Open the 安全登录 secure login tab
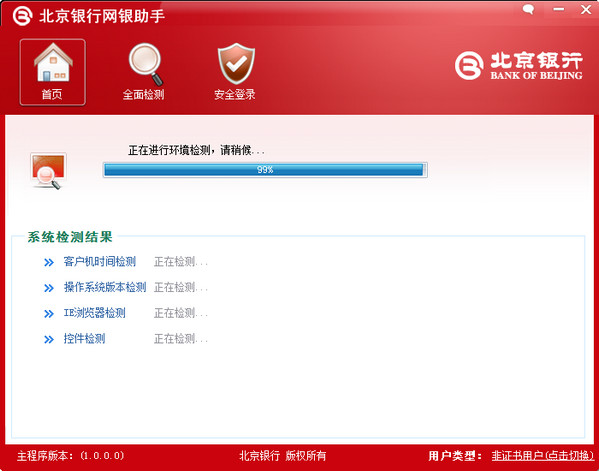The height and width of the screenshot is (471, 599). (x=235, y=72)
